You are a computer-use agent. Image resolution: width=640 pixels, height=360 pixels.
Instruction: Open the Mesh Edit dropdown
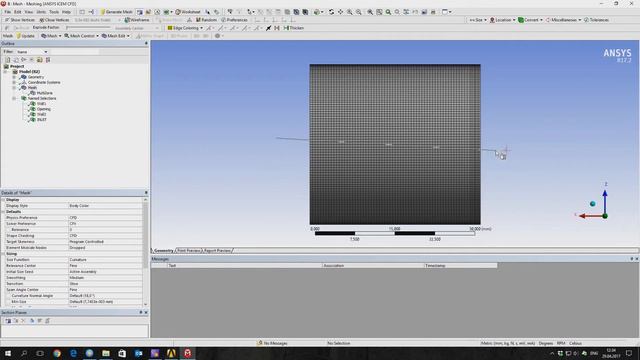click(116, 36)
